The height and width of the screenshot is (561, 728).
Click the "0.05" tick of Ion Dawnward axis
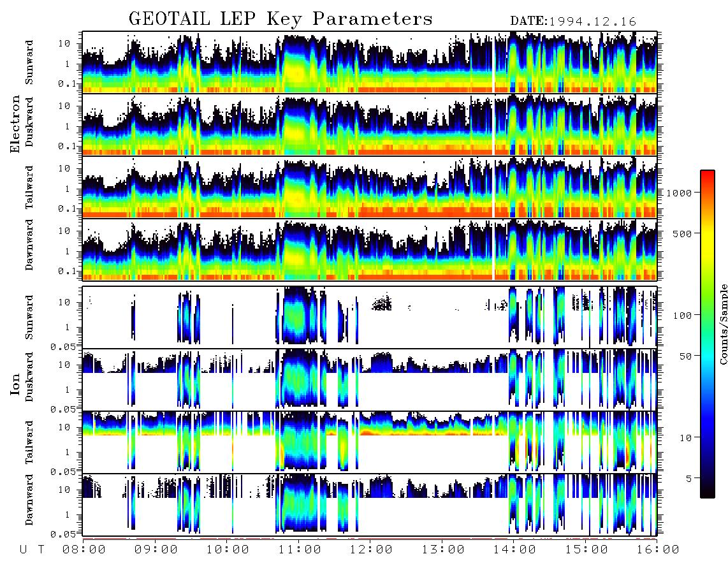point(63,534)
